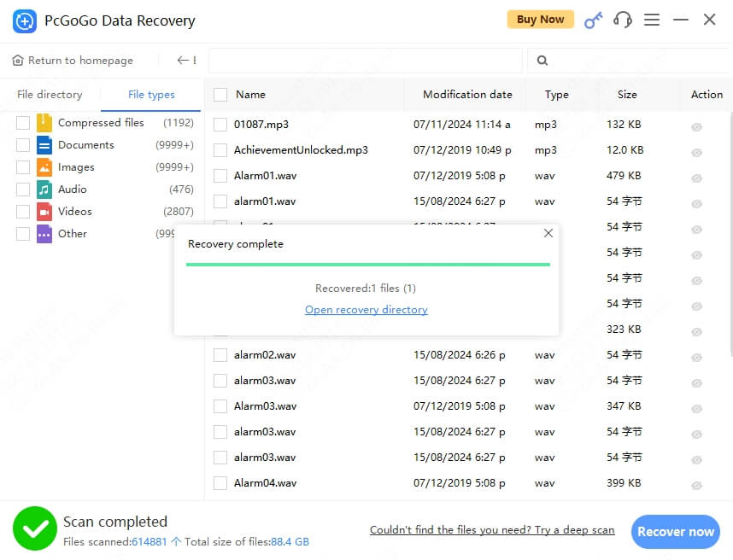This screenshot has height=560, width=733.
Task: Check the Alarm04.wav checkbox
Action: [x=220, y=483]
